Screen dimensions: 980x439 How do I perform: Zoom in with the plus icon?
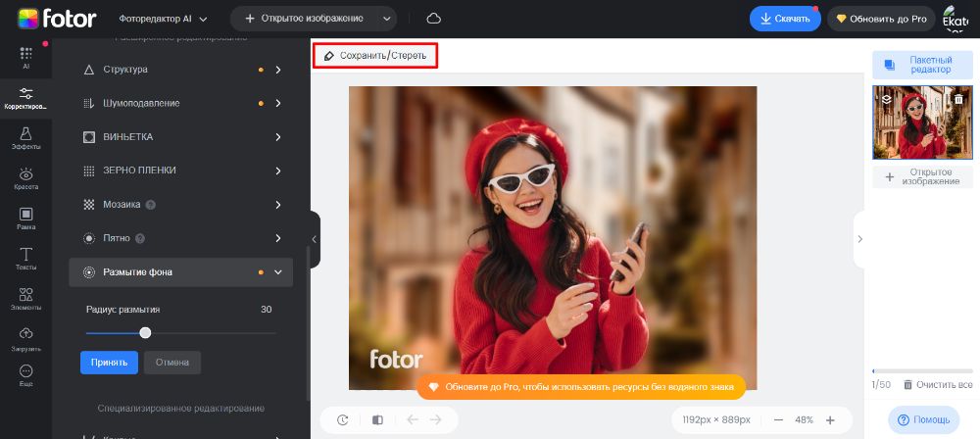830,420
